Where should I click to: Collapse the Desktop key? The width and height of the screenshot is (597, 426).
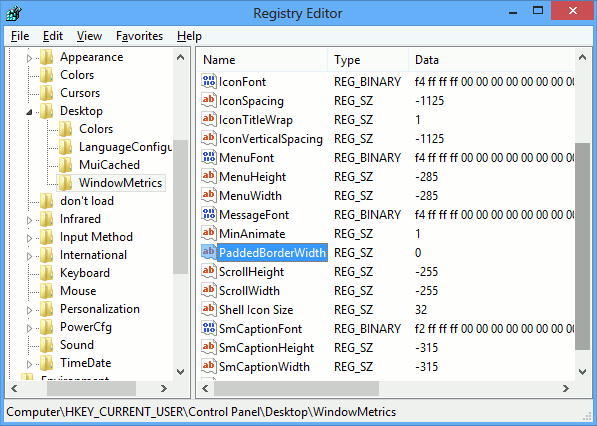pos(29,112)
